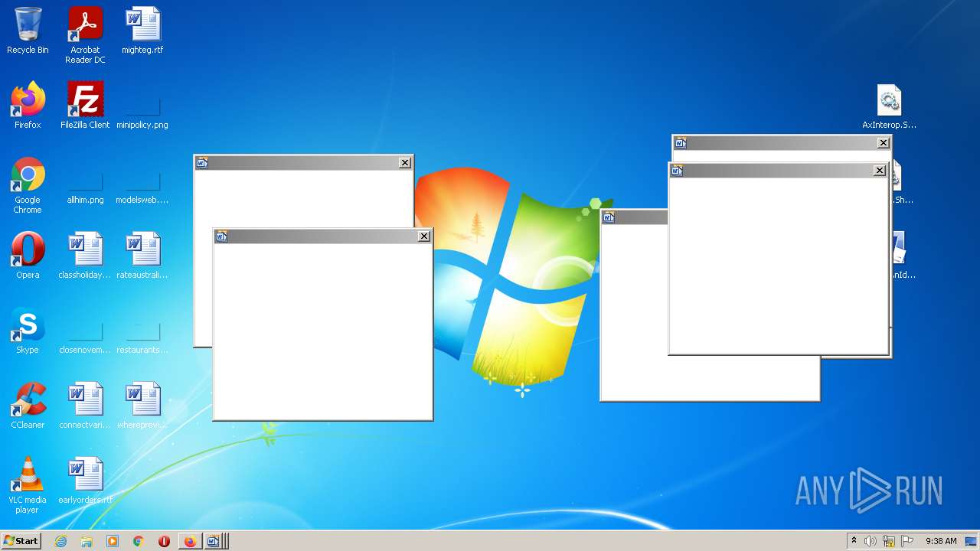Screen dimensions: 980x551
Task: Select the allhim.png file
Action: [x=85, y=186]
